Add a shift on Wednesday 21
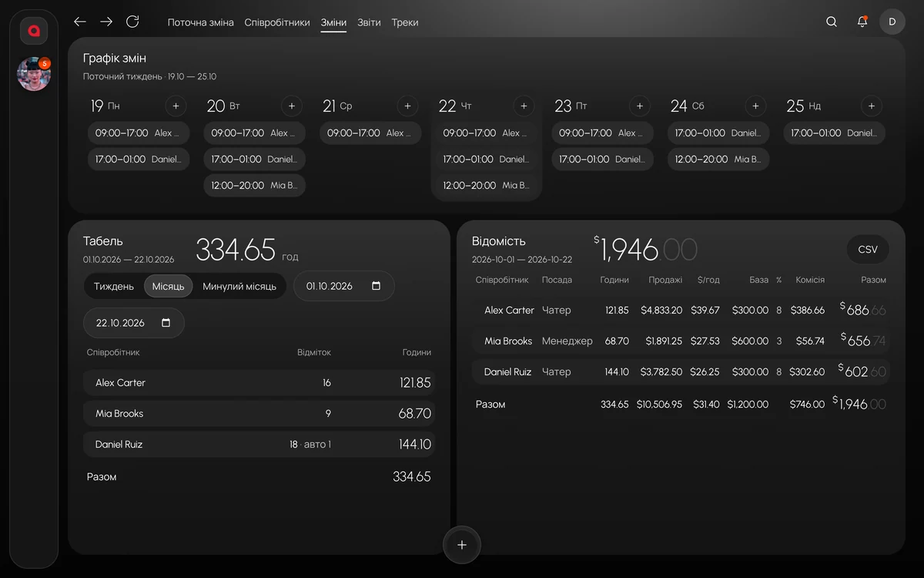 click(x=407, y=106)
